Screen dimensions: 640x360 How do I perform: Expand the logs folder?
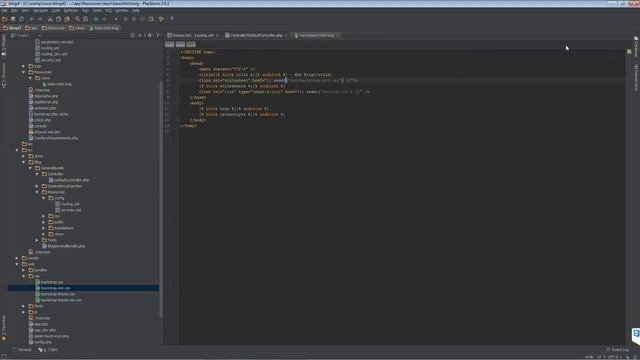click(x=24, y=66)
